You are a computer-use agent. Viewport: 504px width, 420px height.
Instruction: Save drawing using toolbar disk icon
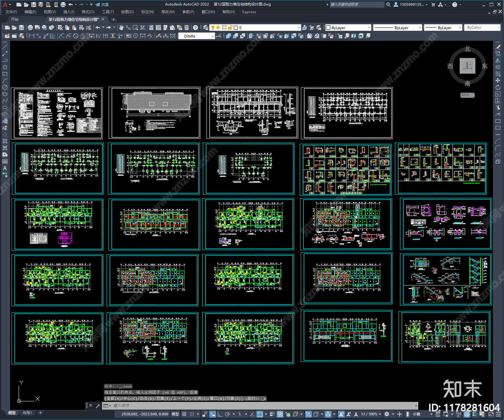[x=21, y=28]
